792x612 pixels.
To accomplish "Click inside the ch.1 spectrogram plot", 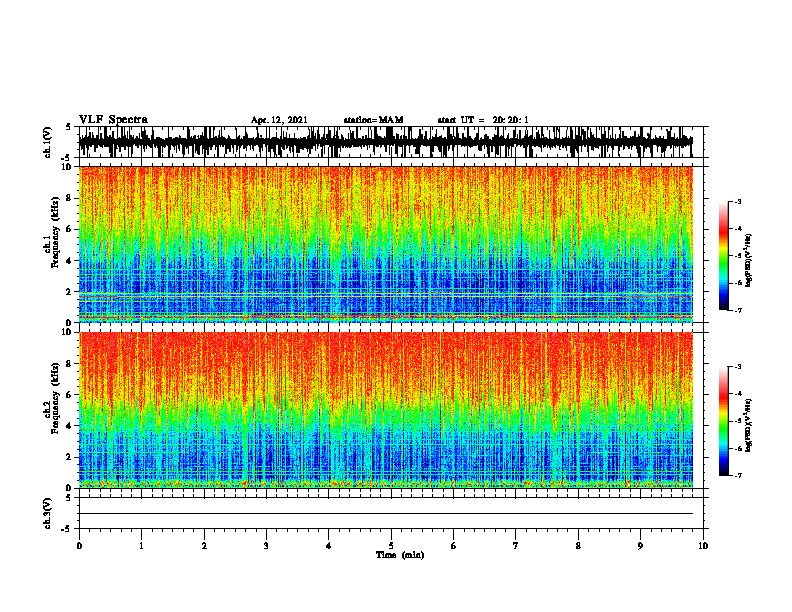I will [x=385, y=244].
